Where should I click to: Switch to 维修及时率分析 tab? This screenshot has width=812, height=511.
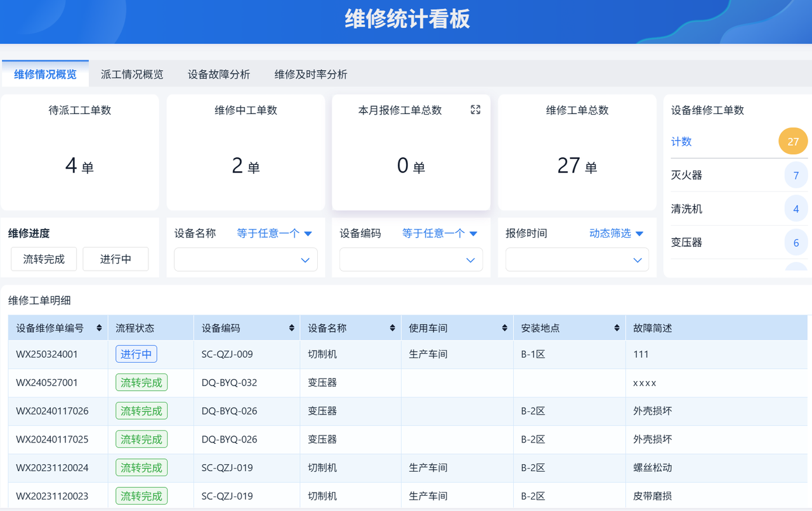(311, 74)
